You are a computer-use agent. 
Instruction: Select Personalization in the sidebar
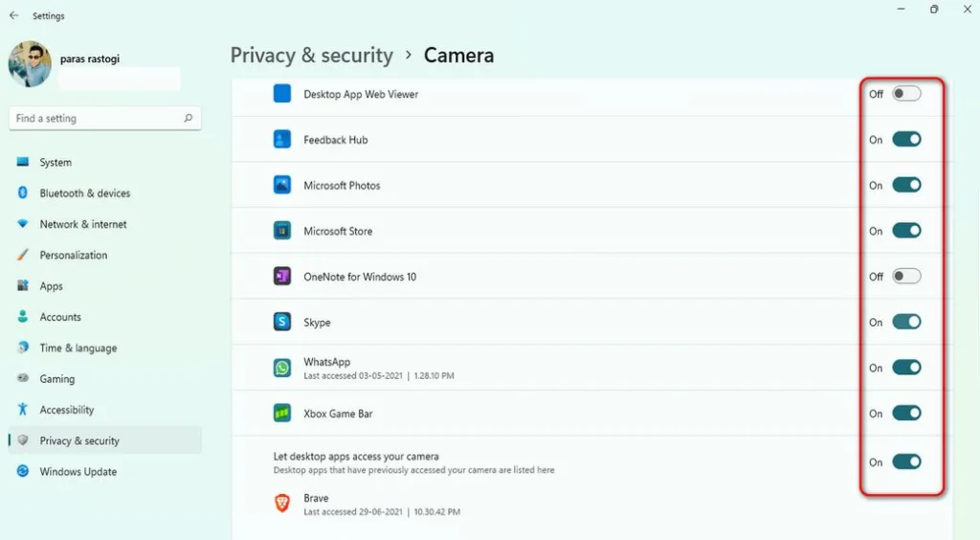[x=105, y=255]
